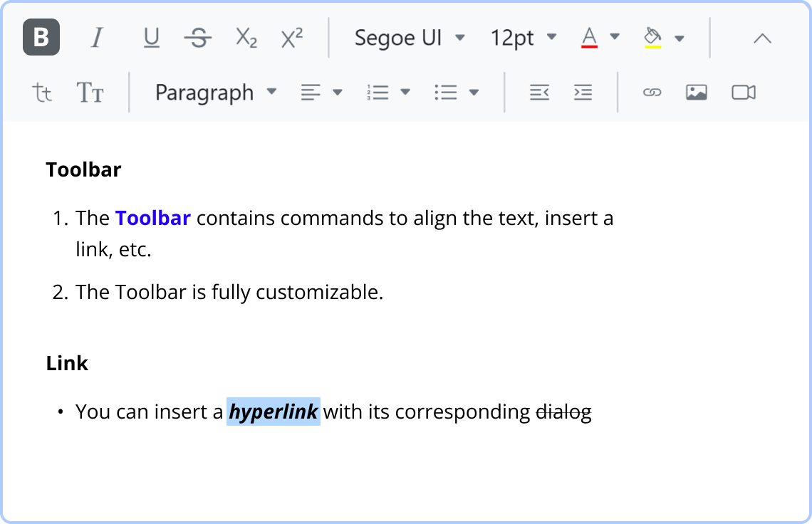Viewport: 812px width, 524px height.
Task: Open the lowercase text transform tool
Action: coord(41,92)
